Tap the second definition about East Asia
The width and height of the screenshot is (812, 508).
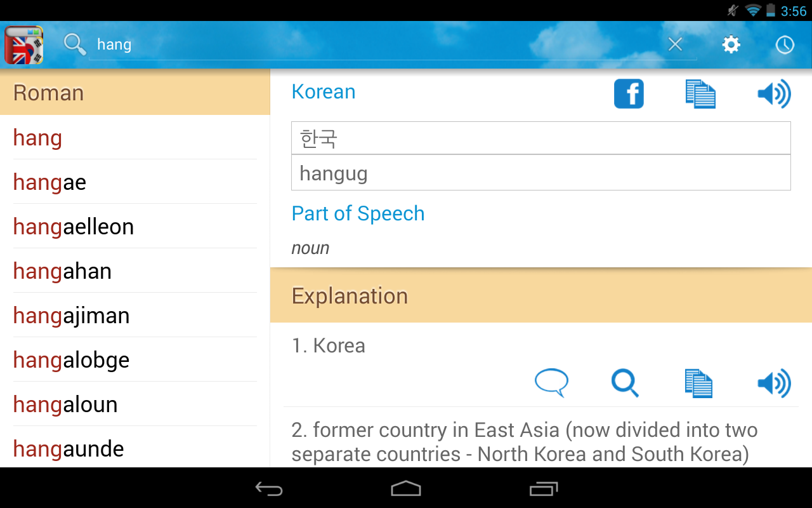(525, 442)
